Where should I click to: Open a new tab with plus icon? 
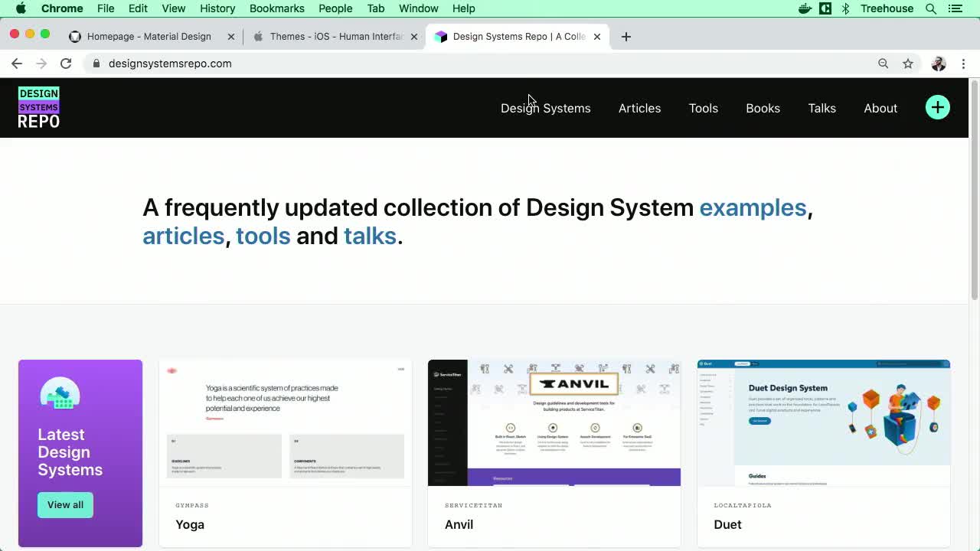[626, 37]
